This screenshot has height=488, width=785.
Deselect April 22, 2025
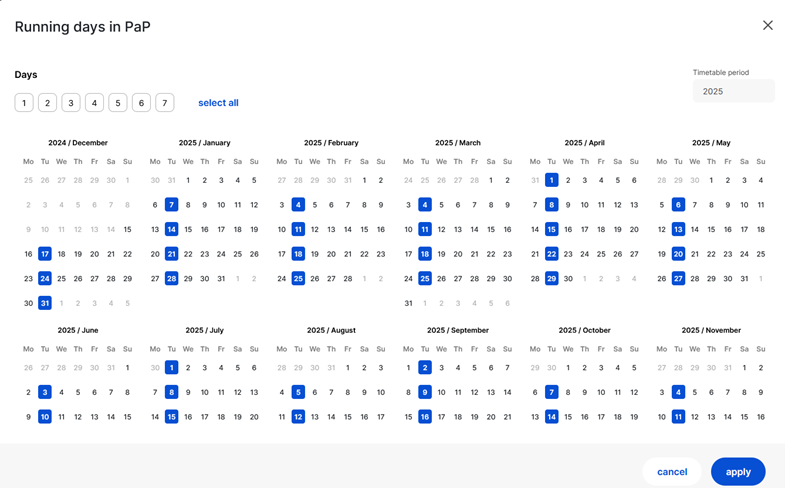[551, 254]
